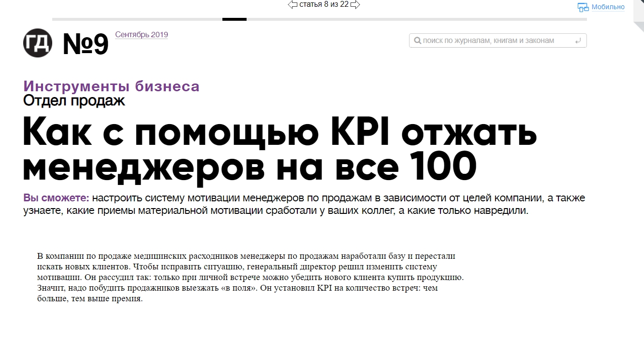Click the mobile devices icon
The height and width of the screenshot is (351, 644).
tap(583, 7)
